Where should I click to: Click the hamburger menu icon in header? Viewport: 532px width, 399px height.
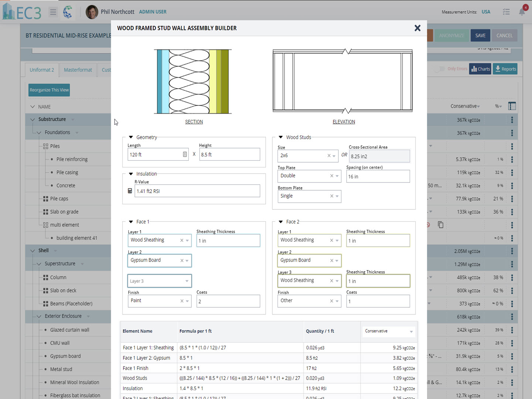click(x=53, y=12)
